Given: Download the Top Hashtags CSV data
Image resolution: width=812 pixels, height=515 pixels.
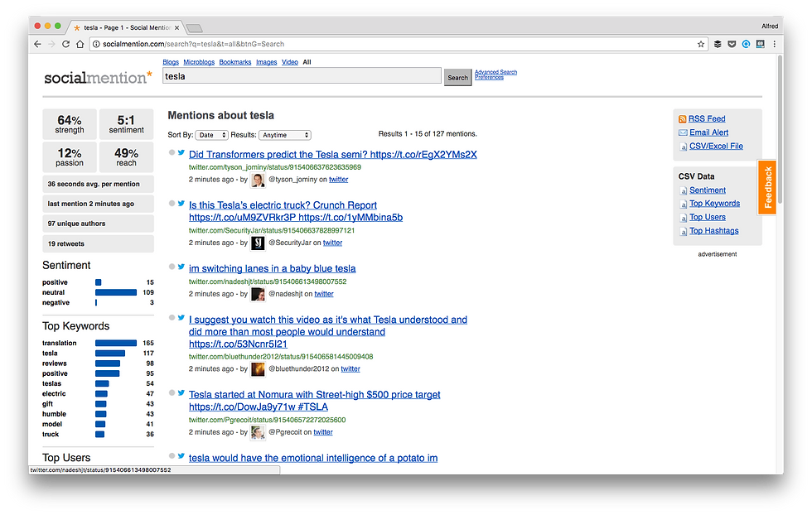Looking at the screenshot, I should pyautogui.click(x=713, y=231).
